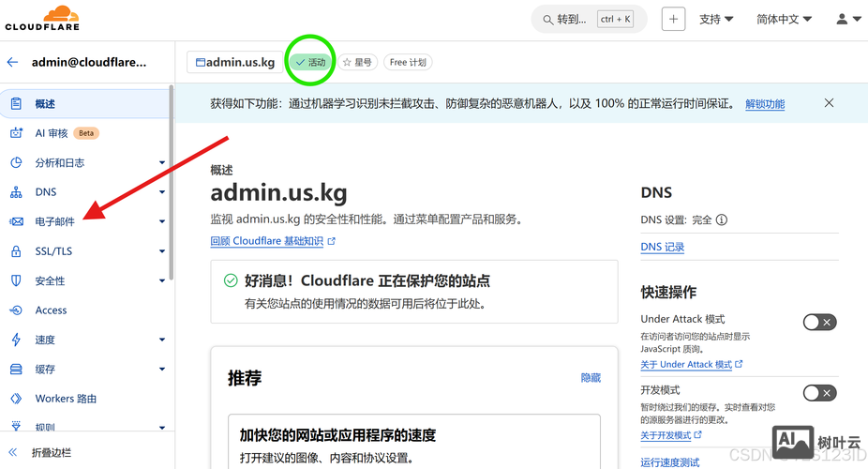The image size is (868, 469).
Task: Expand the 电子邮件 sidebar section
Action: [x=162, y=222]
